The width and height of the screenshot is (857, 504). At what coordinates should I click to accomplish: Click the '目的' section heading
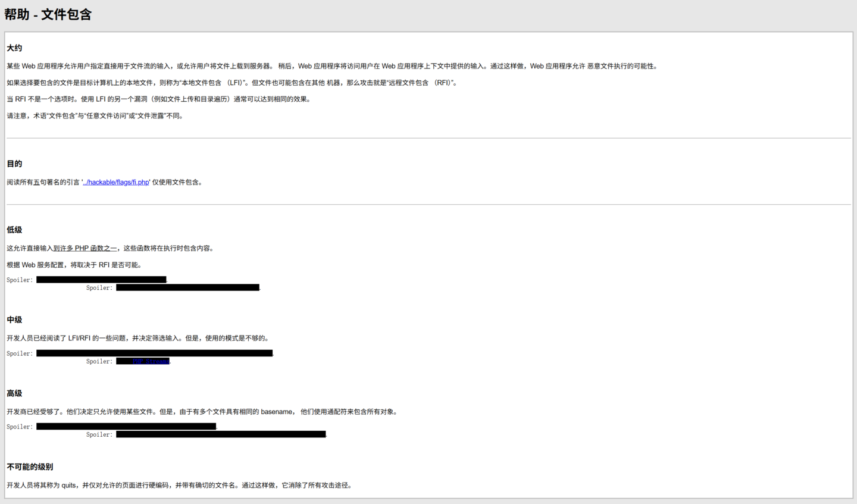coord(14,164)
